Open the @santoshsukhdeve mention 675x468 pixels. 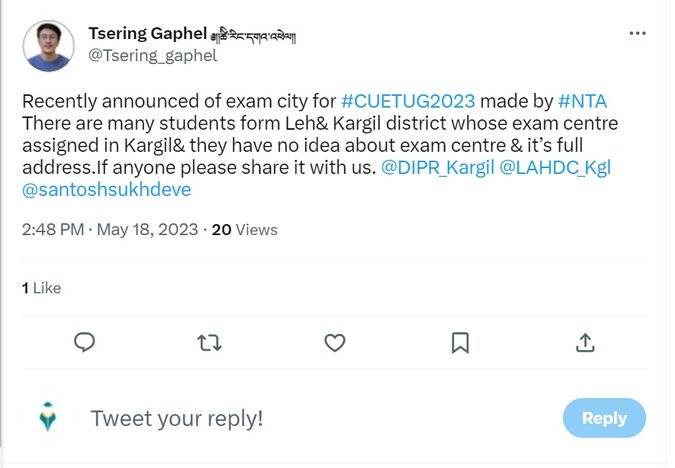coord(106,189)
